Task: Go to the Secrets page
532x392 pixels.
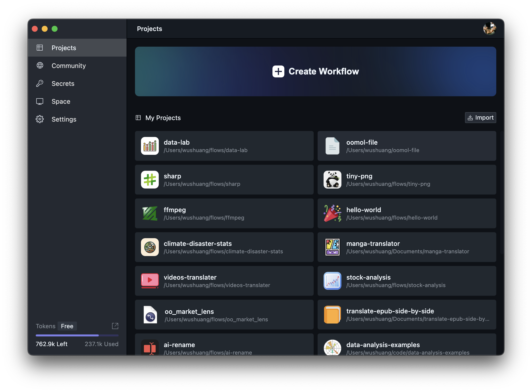Action: [63, 84]
